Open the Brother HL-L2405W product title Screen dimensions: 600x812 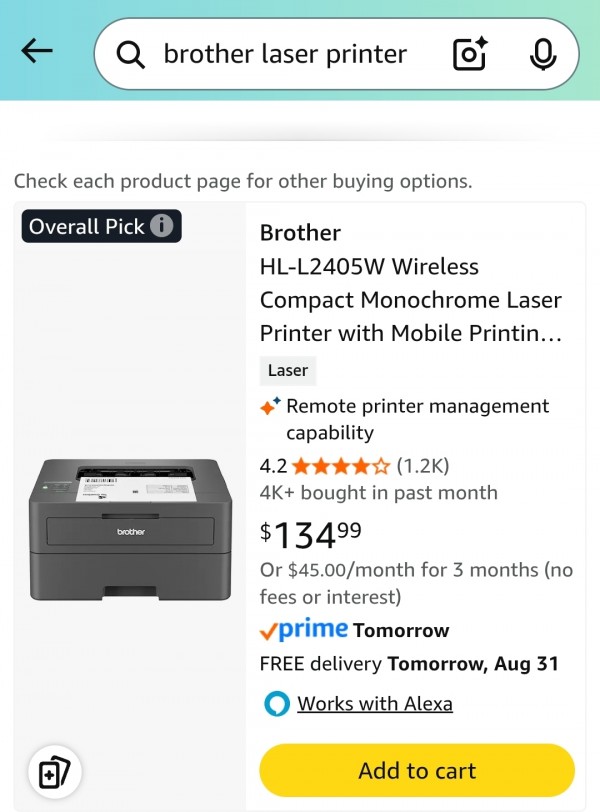[x=411, y=283]
